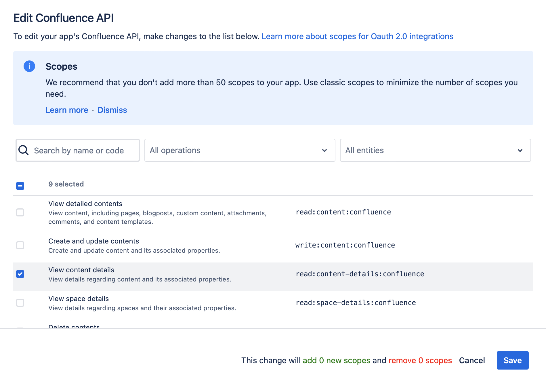Enable the View detailed contents scope
546x392 pixels.
[x=20, y=213]
